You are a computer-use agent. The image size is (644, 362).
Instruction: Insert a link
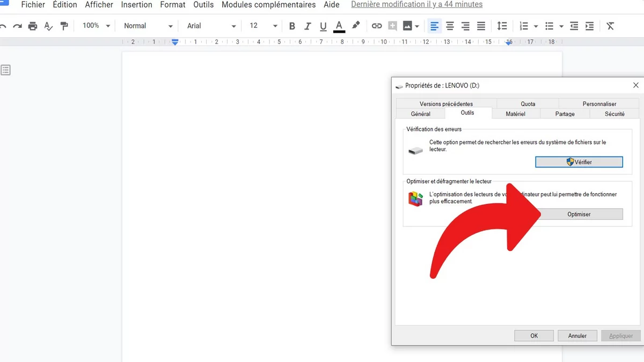click(377, 25)
